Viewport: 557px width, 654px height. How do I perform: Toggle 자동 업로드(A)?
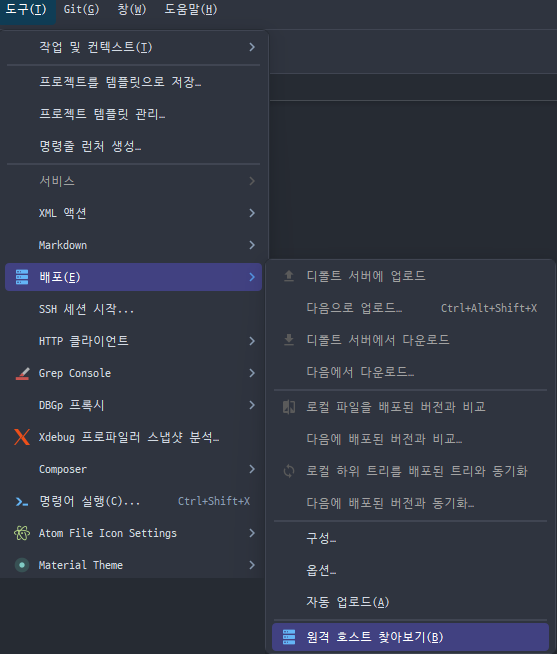tap(410, 602)
